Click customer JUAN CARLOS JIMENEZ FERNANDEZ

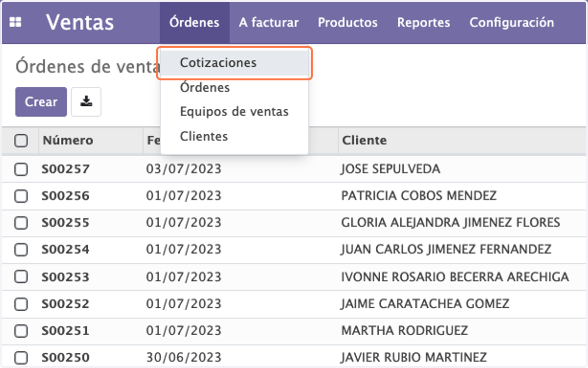coord(446,250)
